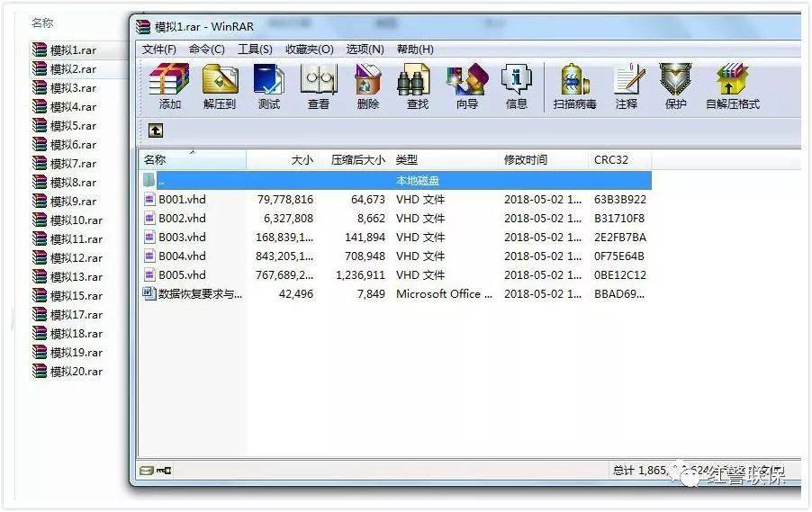Show archive 信息 (Info) icon

tap(517, 86)
